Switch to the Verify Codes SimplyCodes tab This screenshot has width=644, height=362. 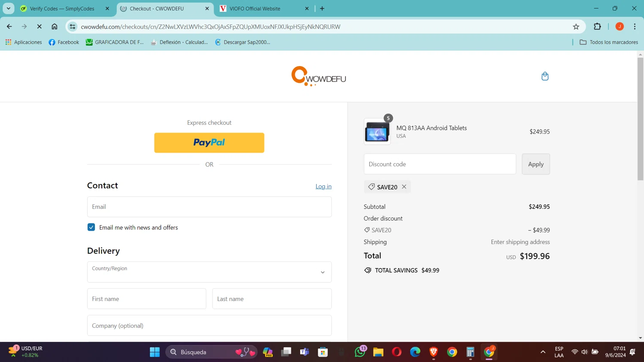(x=62, y=9)
